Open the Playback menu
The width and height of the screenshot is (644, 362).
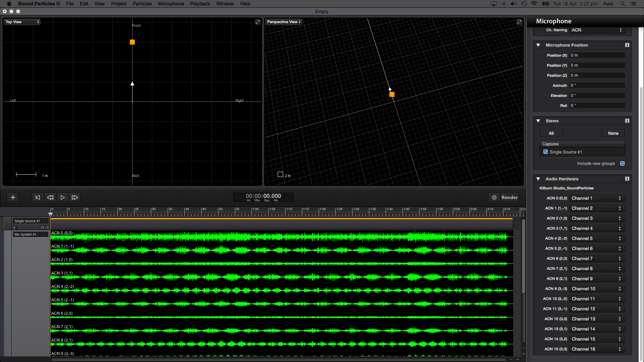[x=200, y=4]
